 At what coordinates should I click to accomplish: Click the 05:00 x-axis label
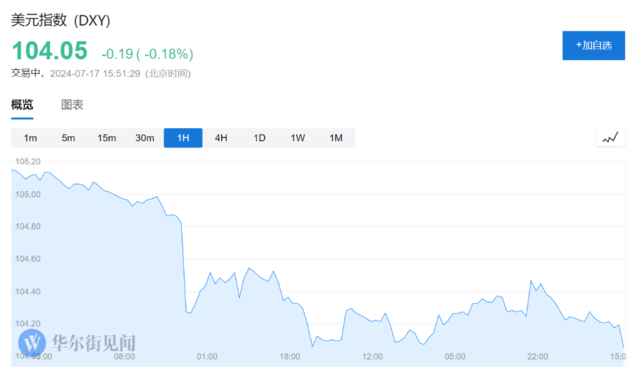point(455,356)
